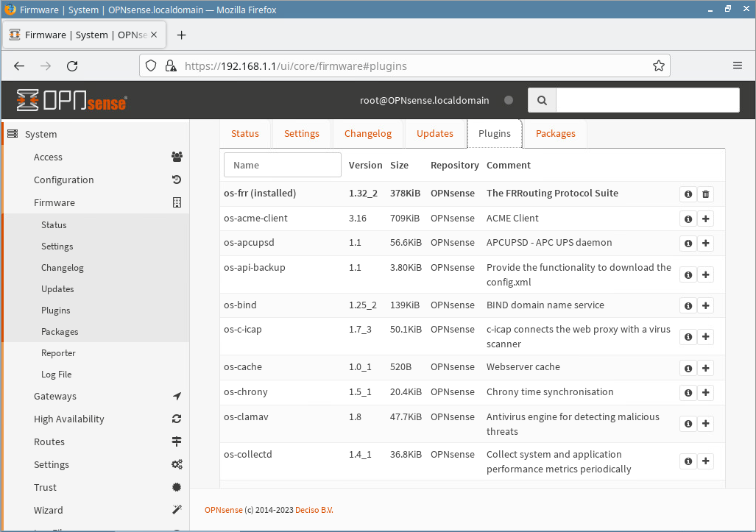Click plus icon to install os-bind
Viewport: 756px width, 532px height.
click(705, 306)
